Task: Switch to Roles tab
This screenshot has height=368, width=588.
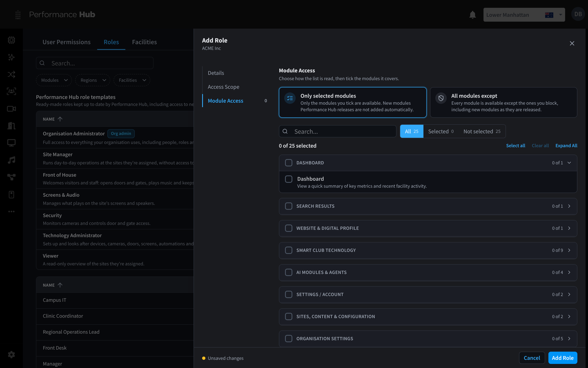Action: [111, 42]
